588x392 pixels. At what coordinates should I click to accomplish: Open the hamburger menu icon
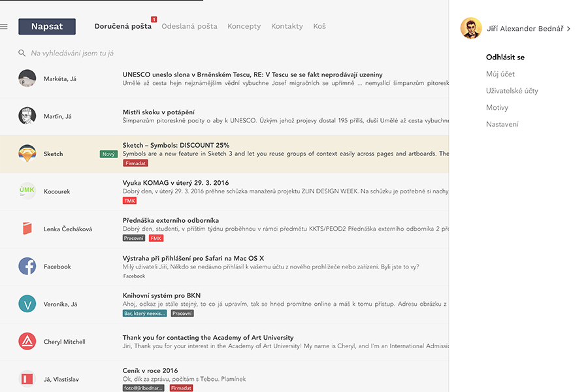4,27
